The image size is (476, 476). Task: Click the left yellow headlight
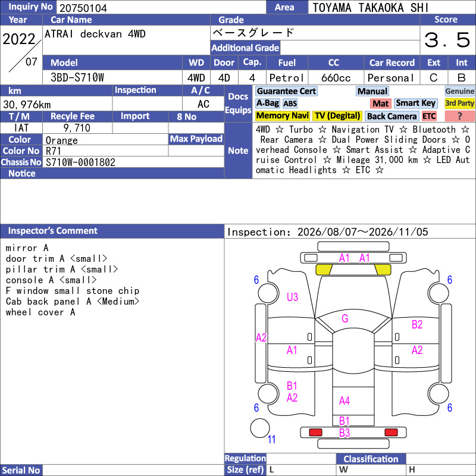pyautogui.click(x=324, y=270)
